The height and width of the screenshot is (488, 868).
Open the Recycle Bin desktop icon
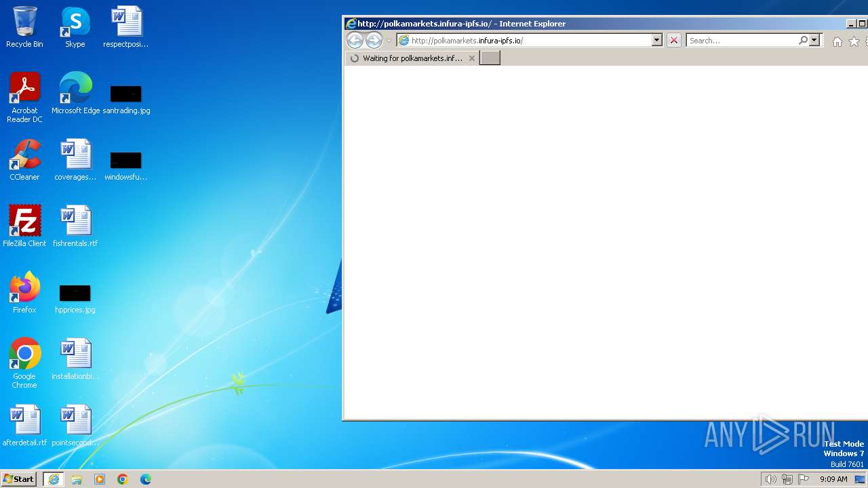point(24,27)
